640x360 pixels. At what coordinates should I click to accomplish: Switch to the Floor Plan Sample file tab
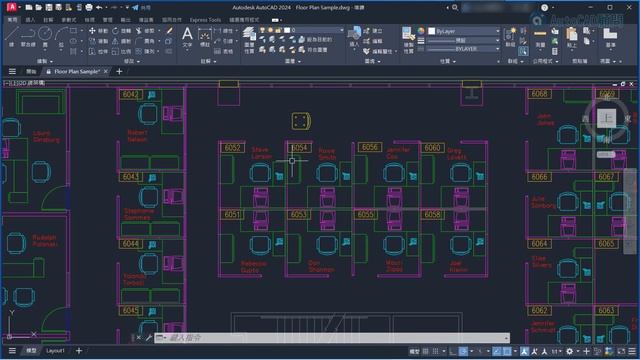point(77,71)
